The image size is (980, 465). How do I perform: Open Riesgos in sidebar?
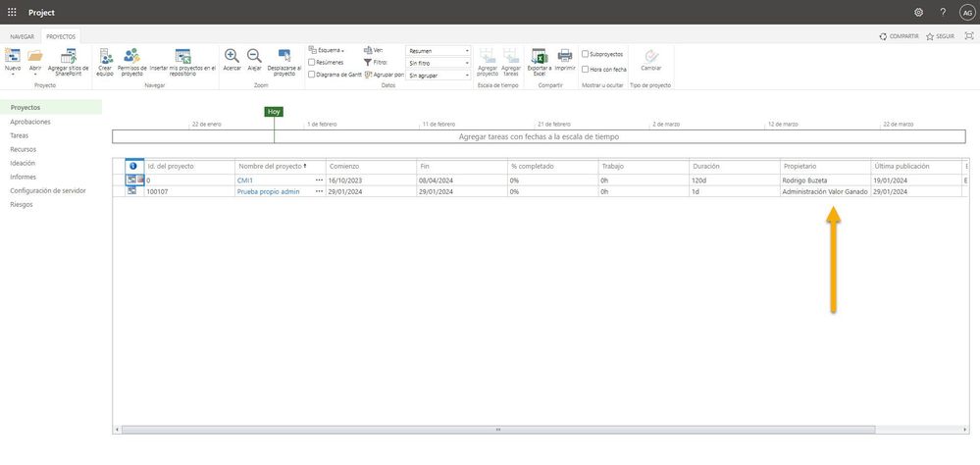pos(22,204)
